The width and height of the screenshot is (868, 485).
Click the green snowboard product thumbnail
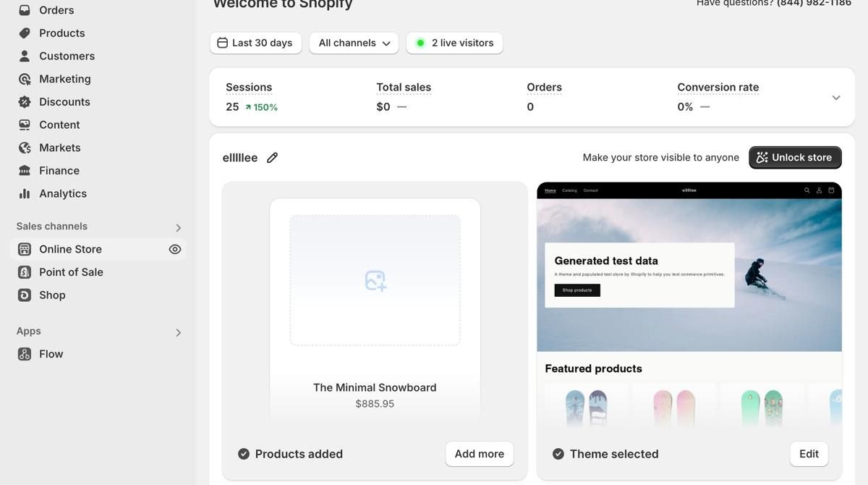pyautogui.click(x=762, y=407)
